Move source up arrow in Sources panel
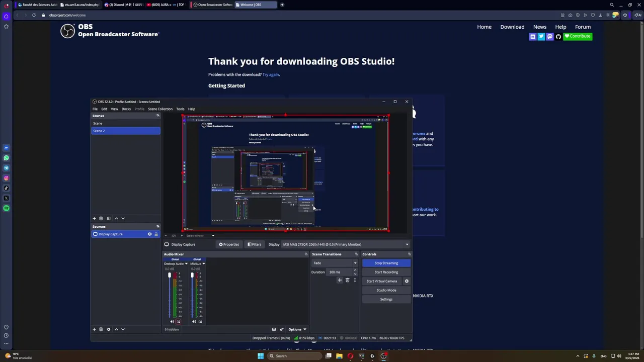The width and height of the screenshot is (644, 362). coord(116,329)
